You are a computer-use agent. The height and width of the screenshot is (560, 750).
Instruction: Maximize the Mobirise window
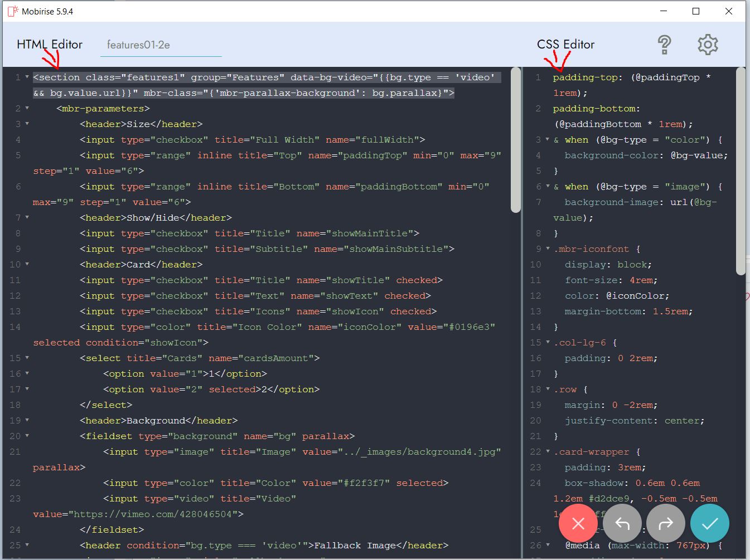696,11
